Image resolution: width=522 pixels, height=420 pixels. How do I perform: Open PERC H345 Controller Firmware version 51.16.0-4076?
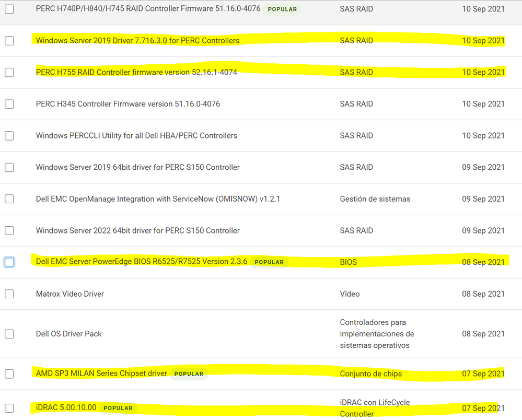point(128,104)
